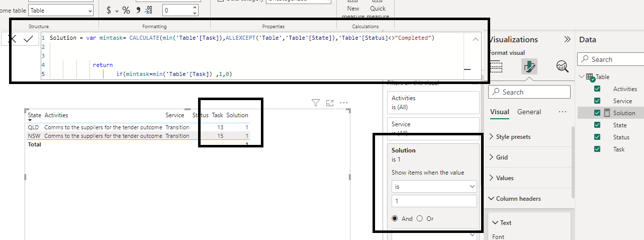Toggle thousands separator comma icon
This screenshot has width=644, height=240.
(138, 9)
